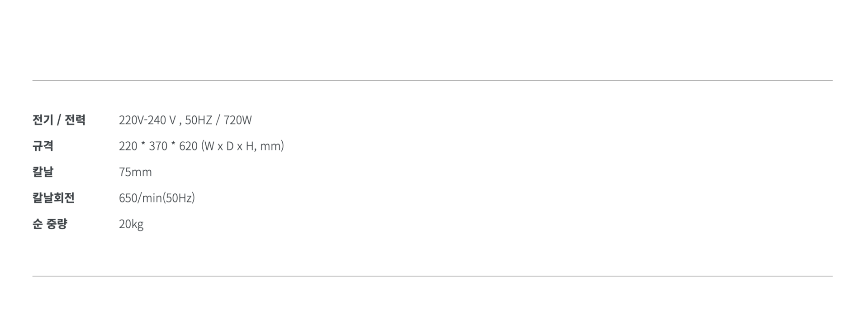
Task: Click the 370 depth dimension number
Action: (158, 146)
